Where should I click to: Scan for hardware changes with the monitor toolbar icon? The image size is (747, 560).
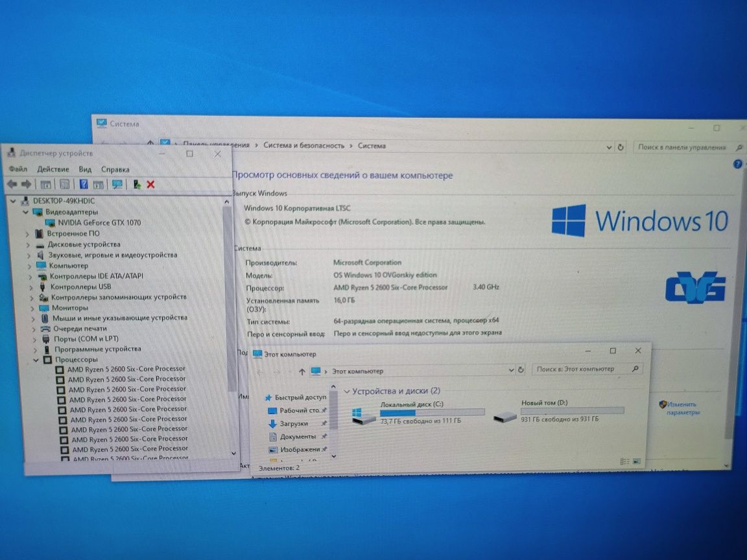coord(117,185)
